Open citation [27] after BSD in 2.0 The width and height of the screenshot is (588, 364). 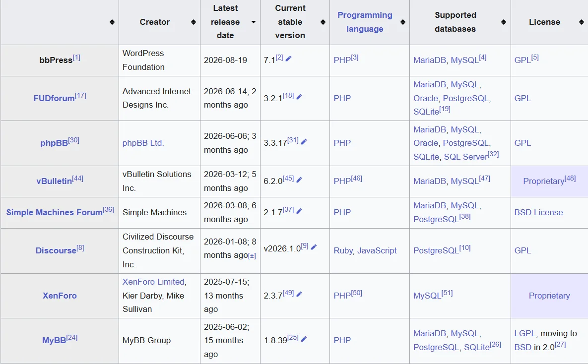click(x=560, y=345)
